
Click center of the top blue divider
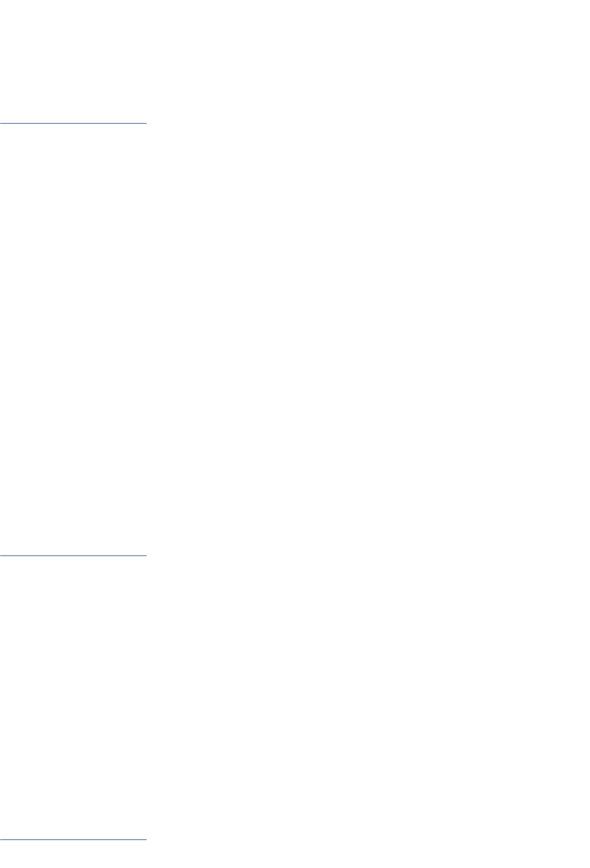click(73, 124)
